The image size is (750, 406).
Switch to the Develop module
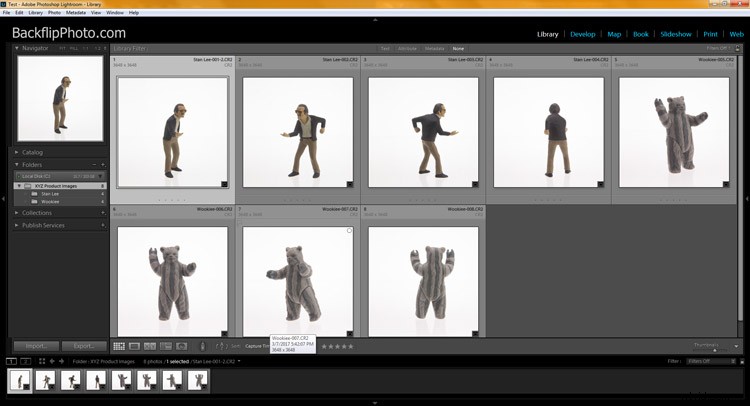click(583, 34)
